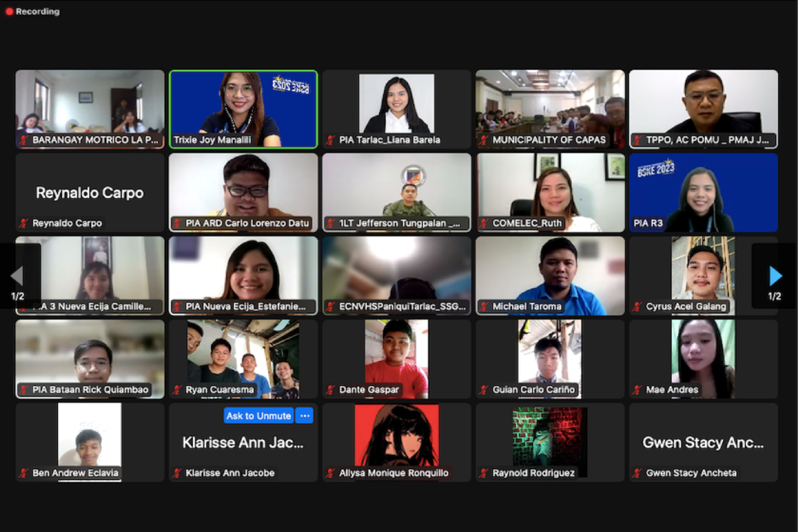Image resolution: width=798 pixels, height=532 pixels.
Task: Select Mae Andres video tile
Action: [x=704, y=359]
